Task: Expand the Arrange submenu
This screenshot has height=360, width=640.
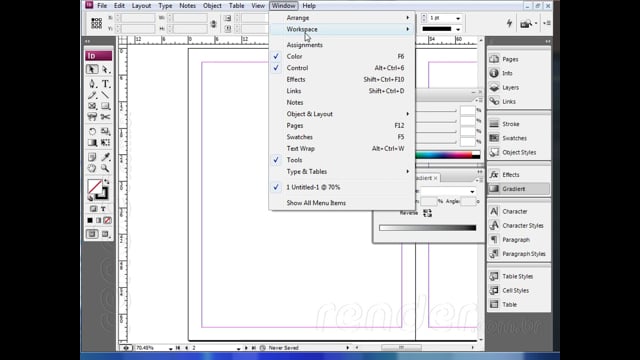Action: click(342, 18)
